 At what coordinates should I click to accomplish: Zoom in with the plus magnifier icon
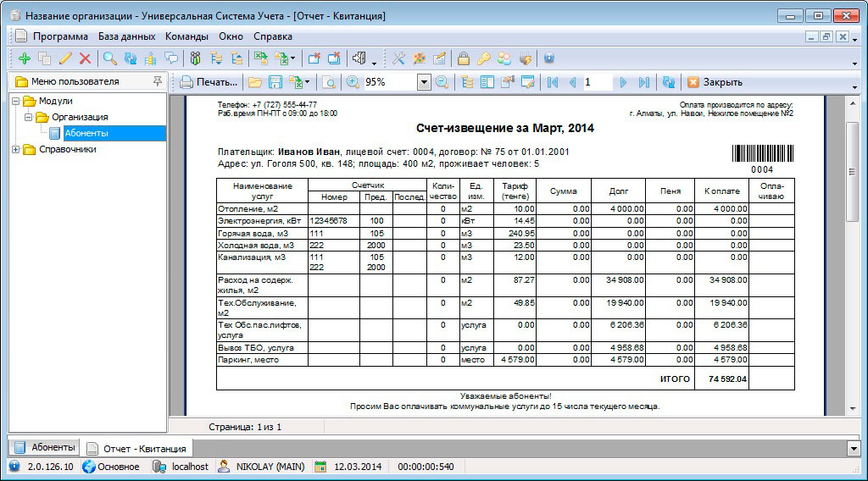pyautogui.click(x=353, y=82)
